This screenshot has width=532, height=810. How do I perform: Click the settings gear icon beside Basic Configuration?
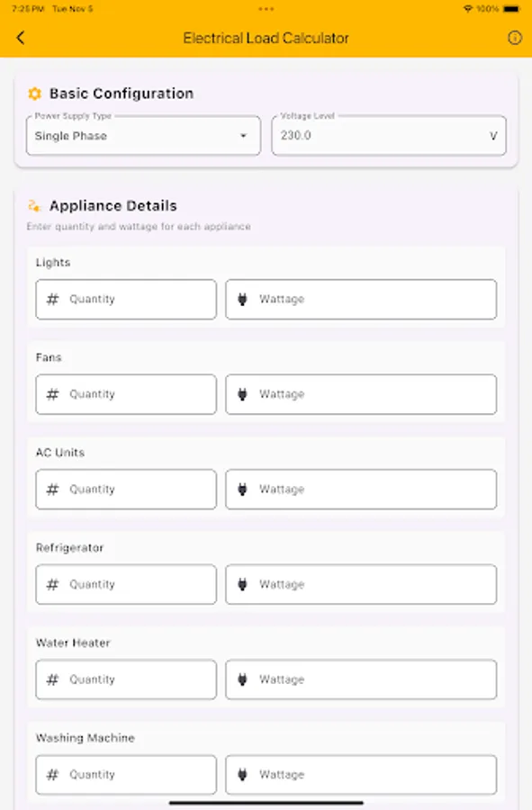[35, 93]
